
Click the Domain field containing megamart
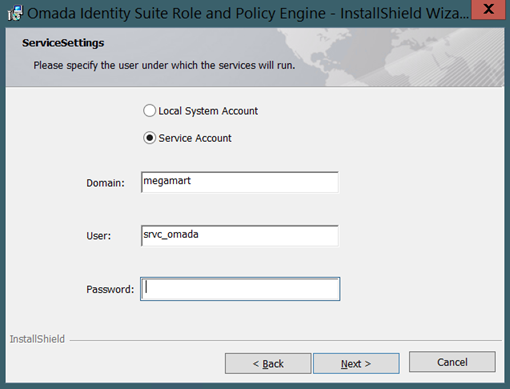(240, 182)
